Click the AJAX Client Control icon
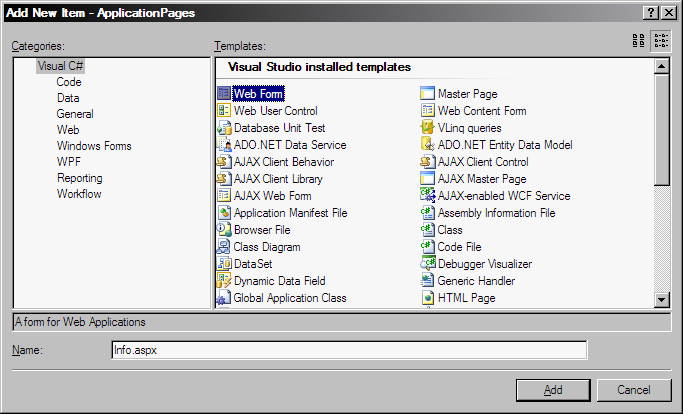Viewport: 683px width, 414px height. (x=427, y=161)
